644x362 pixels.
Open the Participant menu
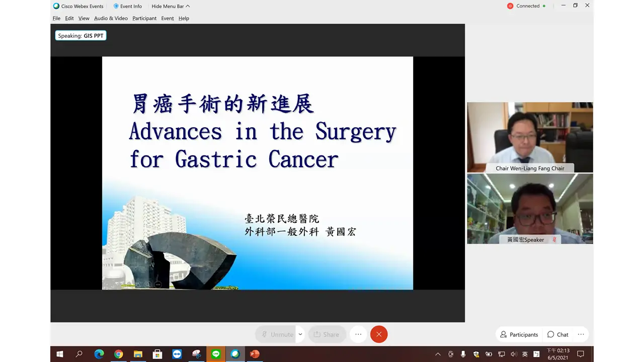click(x=144, y=18)
